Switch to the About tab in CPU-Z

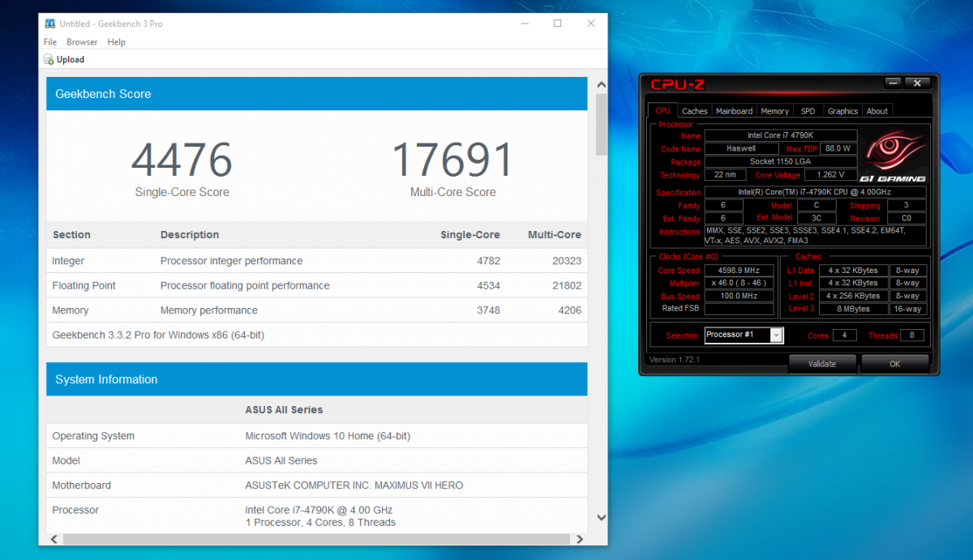(877, 111)
